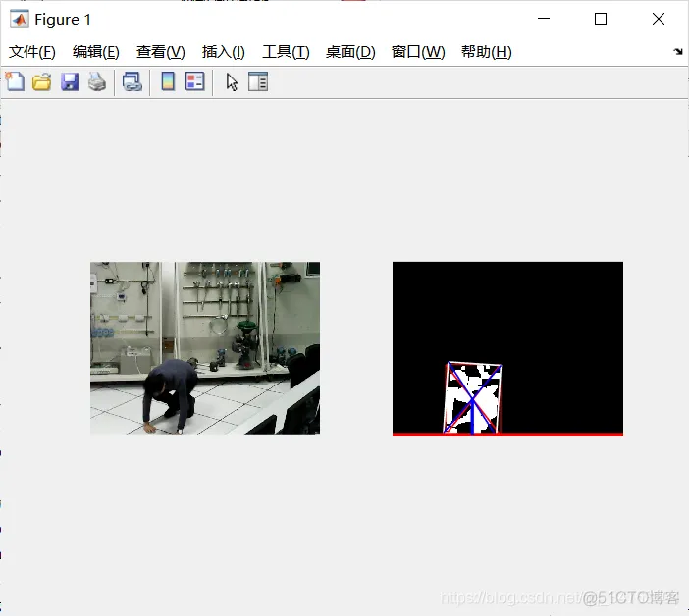Click the MATLAB logo in the title bar
Image resolution: width=689 pixels, height=616 pixels.
pos(20,20)
